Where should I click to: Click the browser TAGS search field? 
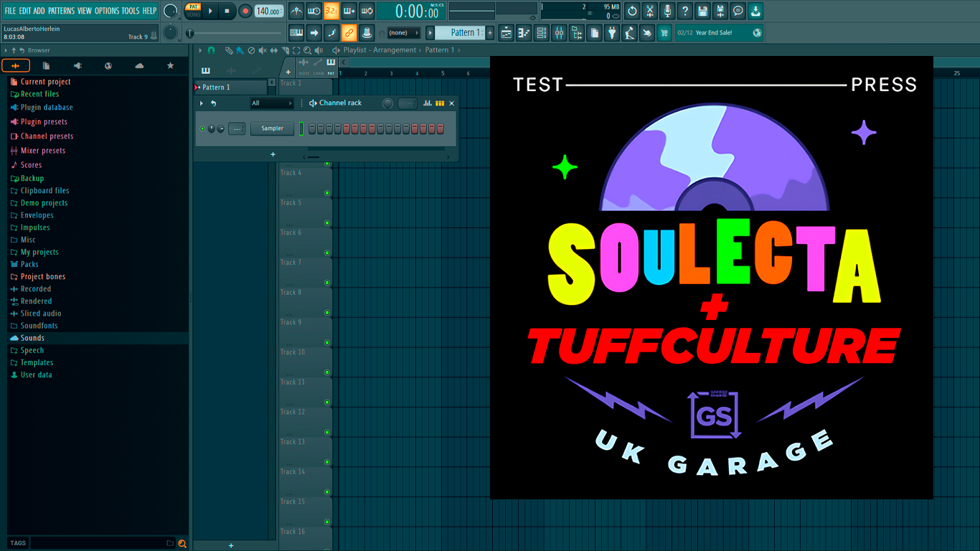coord(98,543)
